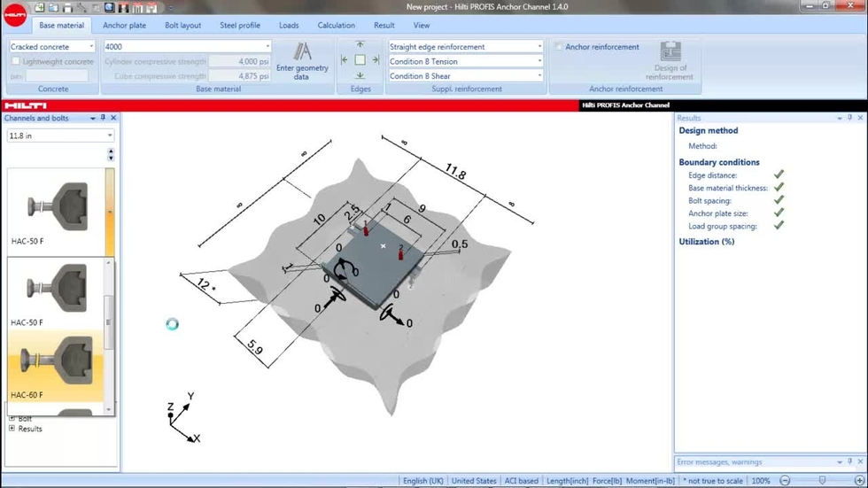Select the top edge arrow icon
The width and height of the screenshot is (868, 488).
360,45
